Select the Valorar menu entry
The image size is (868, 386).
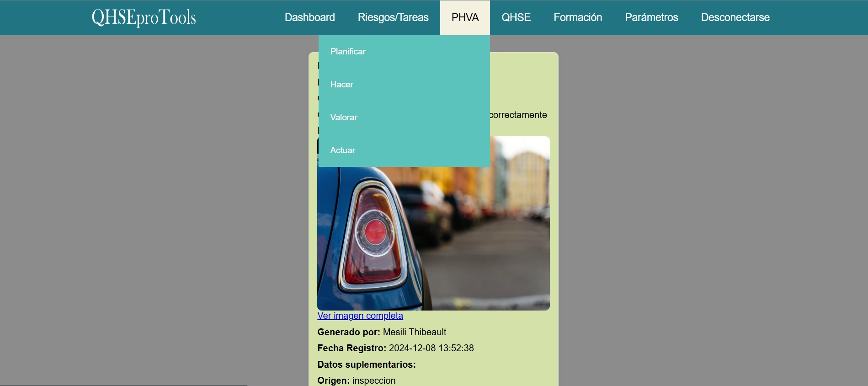[344, 118]
